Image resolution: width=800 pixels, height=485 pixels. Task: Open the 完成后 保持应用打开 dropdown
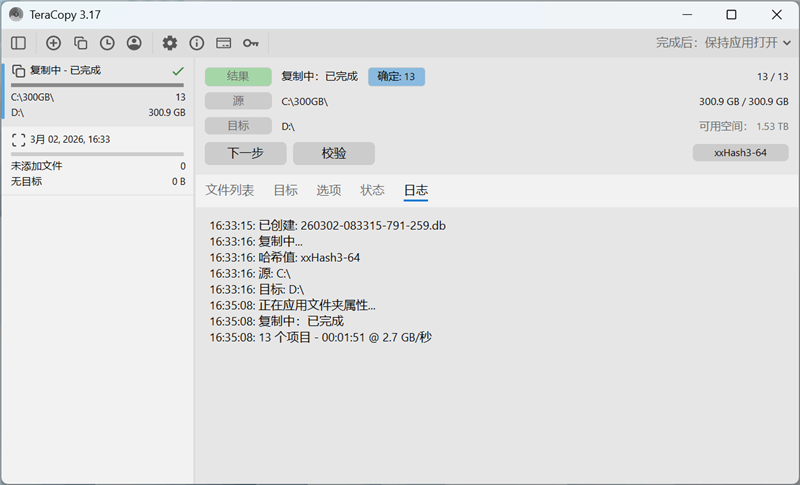tap(723, 43)
